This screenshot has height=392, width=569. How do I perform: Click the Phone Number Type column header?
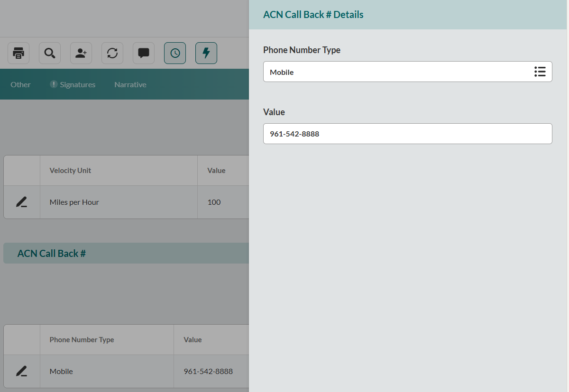pos(82,340)
